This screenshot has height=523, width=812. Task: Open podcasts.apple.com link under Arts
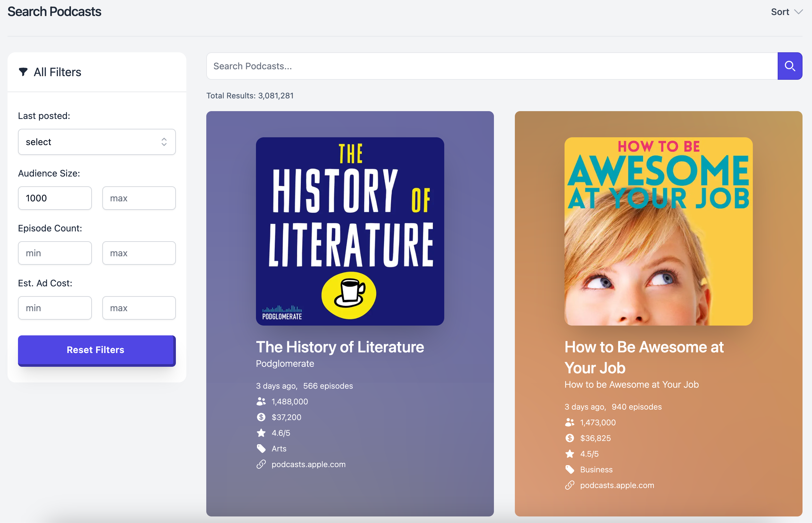click(308, 464)
